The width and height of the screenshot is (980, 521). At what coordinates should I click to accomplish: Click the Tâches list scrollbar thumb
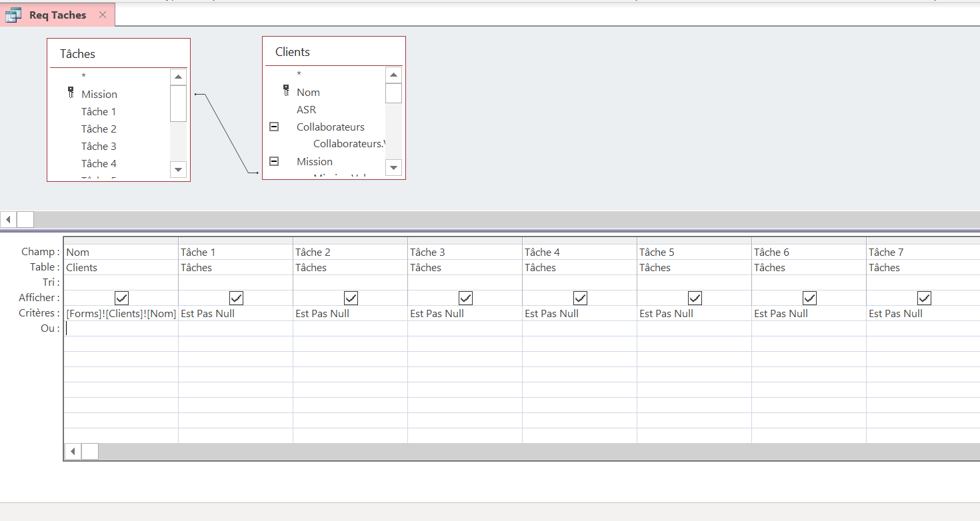pos(178,103)
